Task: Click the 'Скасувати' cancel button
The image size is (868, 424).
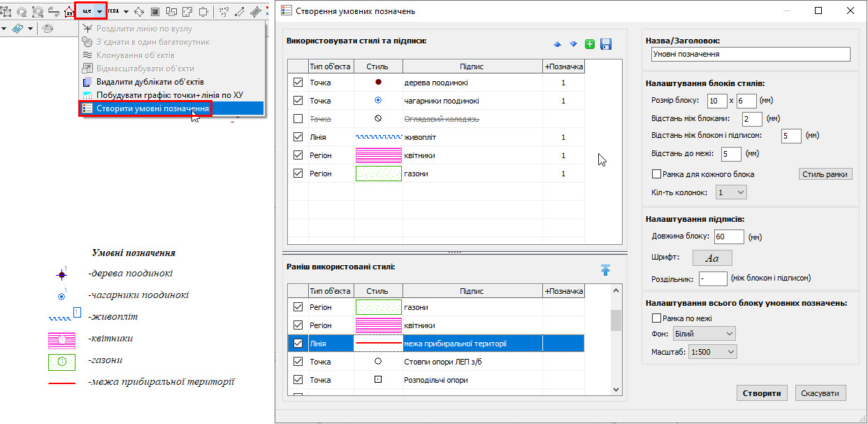Action: (x=820, y=393)
